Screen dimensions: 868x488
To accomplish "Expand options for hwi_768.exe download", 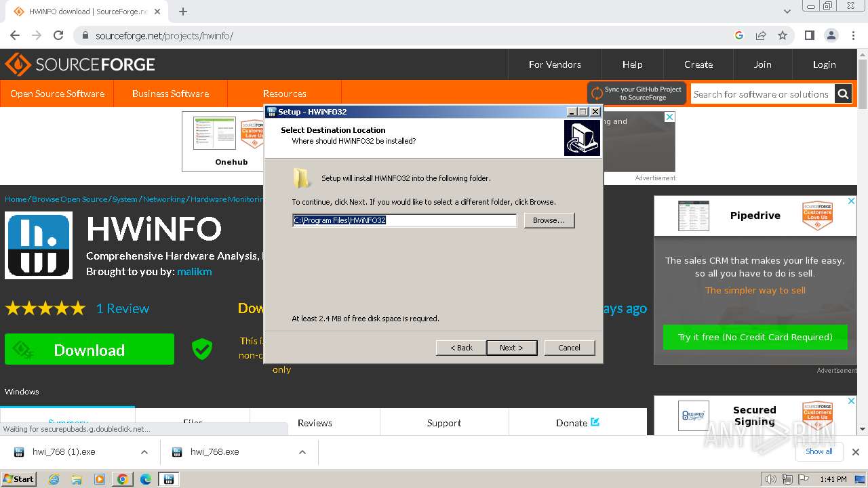I will pos(302,452).
